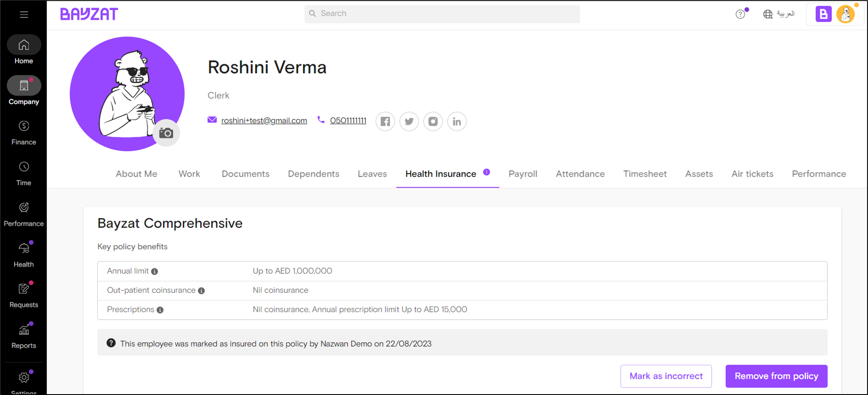The width and height of the screenshot is (868, 395).
Task: Click the Nil coinsurance out-patient value
Action: point(281,290)
